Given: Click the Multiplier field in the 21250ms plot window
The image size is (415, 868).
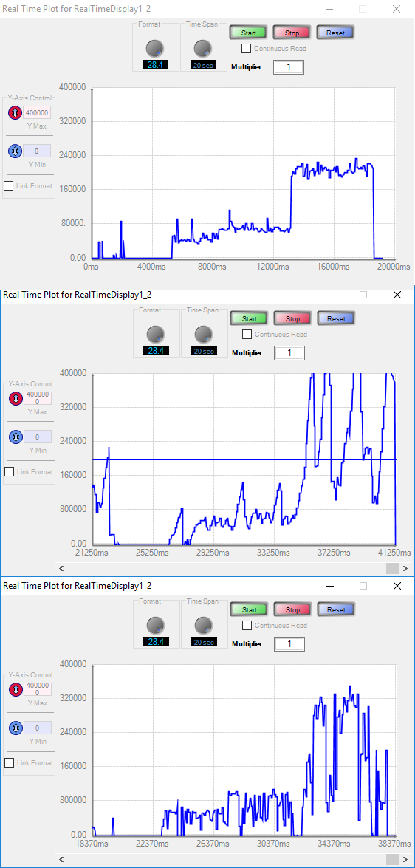Looking at the screenshot, I should click(x=290, y=353).
